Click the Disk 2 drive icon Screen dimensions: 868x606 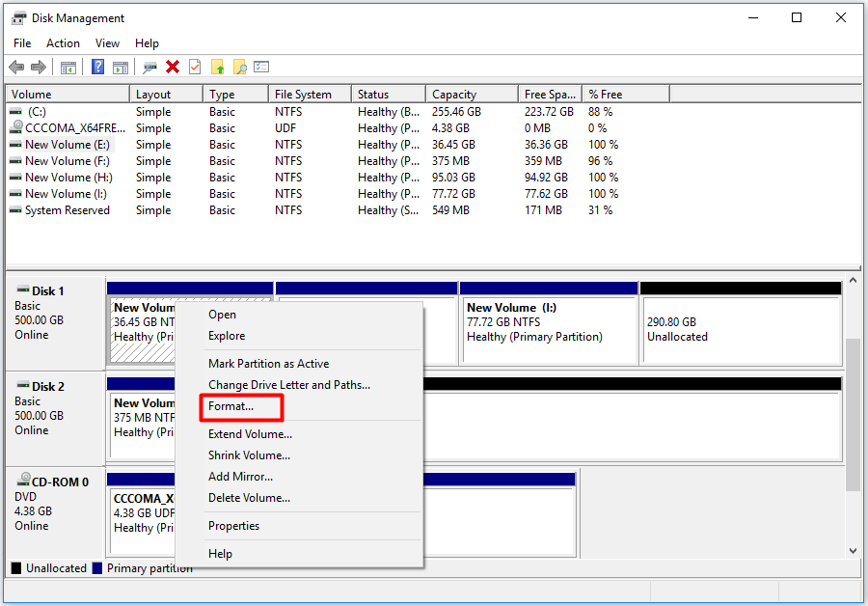click(23, 385)
